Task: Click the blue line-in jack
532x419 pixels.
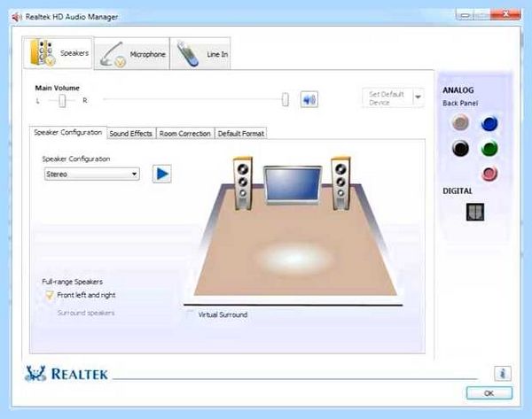Action: [489, 123]
